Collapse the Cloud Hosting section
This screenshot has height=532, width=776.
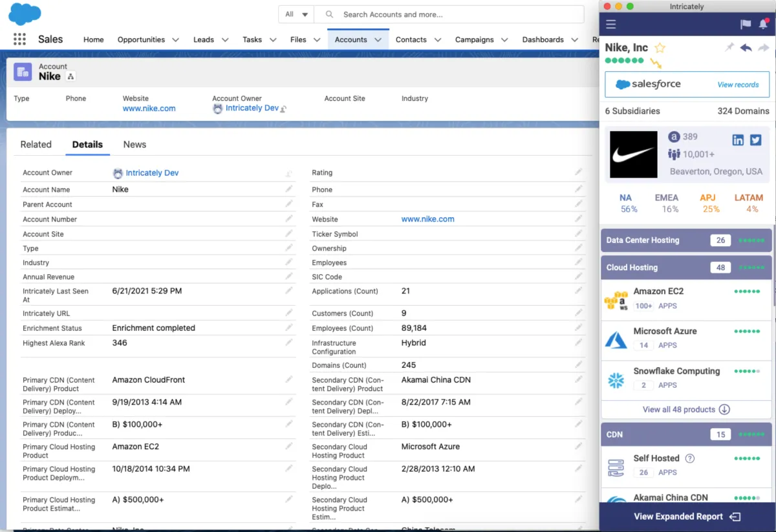click(x=686, y=268)
